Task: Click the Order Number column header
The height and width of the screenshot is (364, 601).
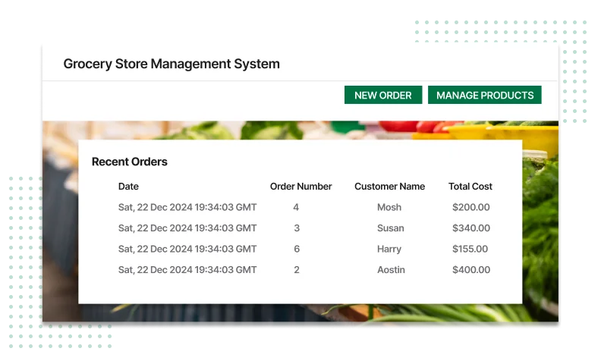Action: pos(300,186)
